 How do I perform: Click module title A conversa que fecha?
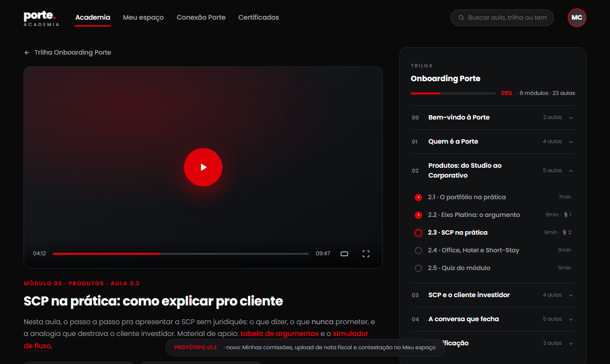click(x=463, y=319)
